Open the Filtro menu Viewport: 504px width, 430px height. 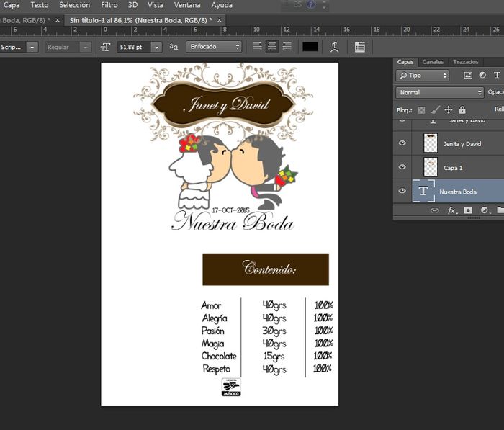pos(109,5)
